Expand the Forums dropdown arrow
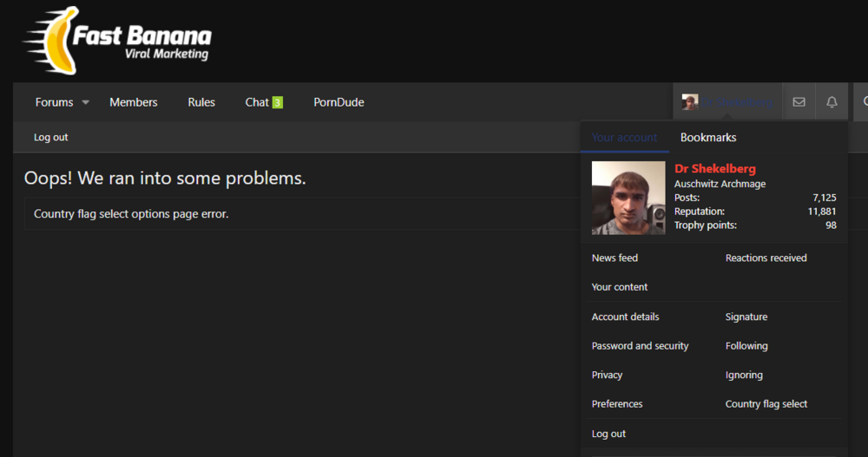 (86, 102)
